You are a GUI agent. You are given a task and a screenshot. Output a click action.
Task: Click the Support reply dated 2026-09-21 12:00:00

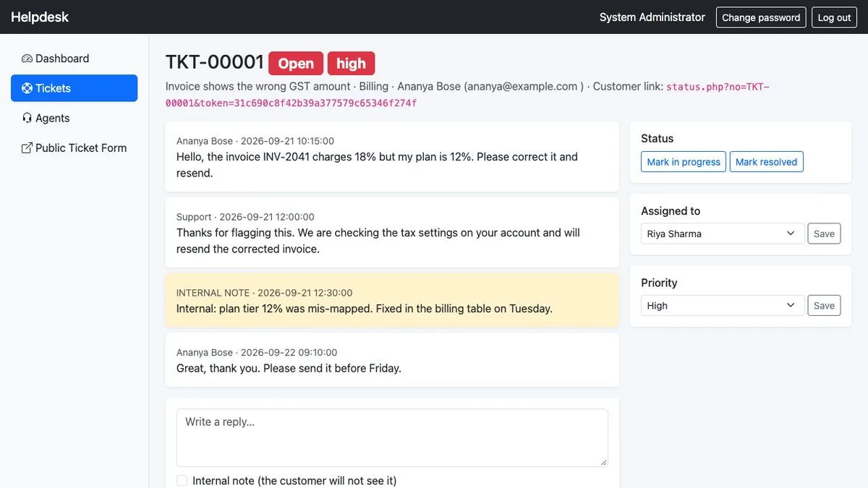[392, 233]
